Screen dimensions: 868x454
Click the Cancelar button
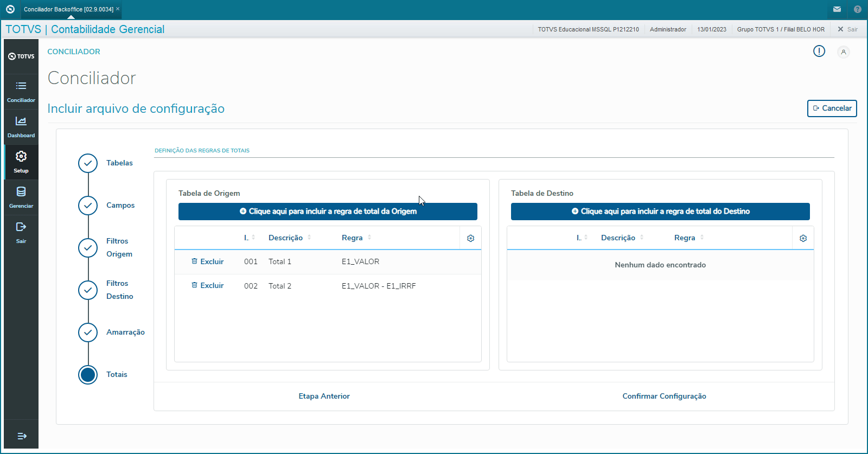point(832,108)
